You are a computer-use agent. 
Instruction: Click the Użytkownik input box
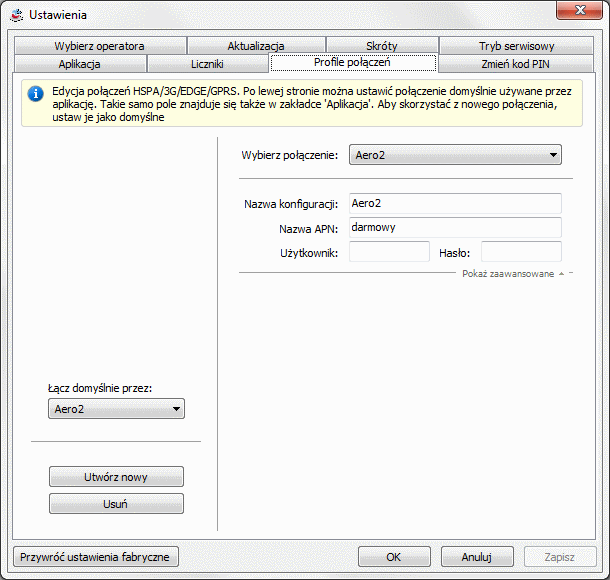coord(389,252)
